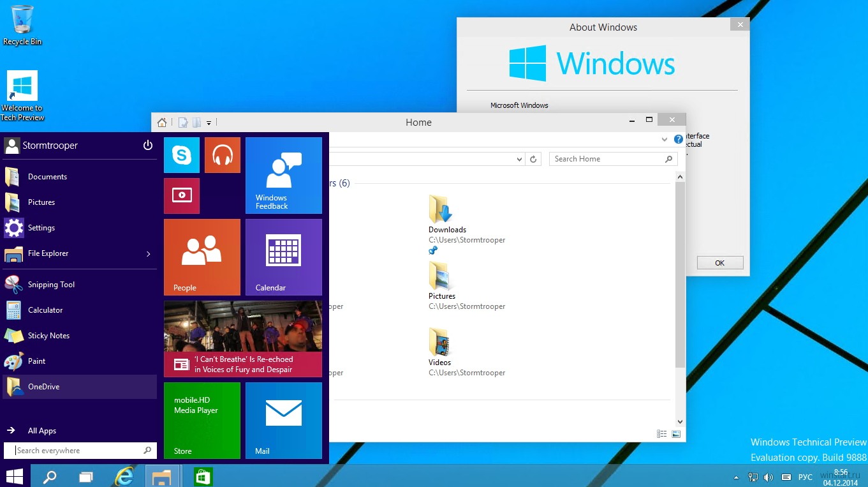The width and height of the screenshot is (868, 487).
Task: Open the Calendar tile
Action: point(284,257)
